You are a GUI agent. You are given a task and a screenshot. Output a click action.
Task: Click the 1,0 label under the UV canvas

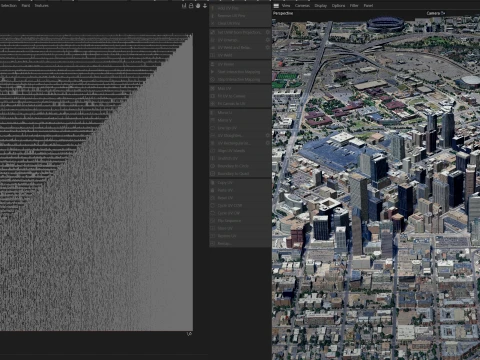coord(189,334)
